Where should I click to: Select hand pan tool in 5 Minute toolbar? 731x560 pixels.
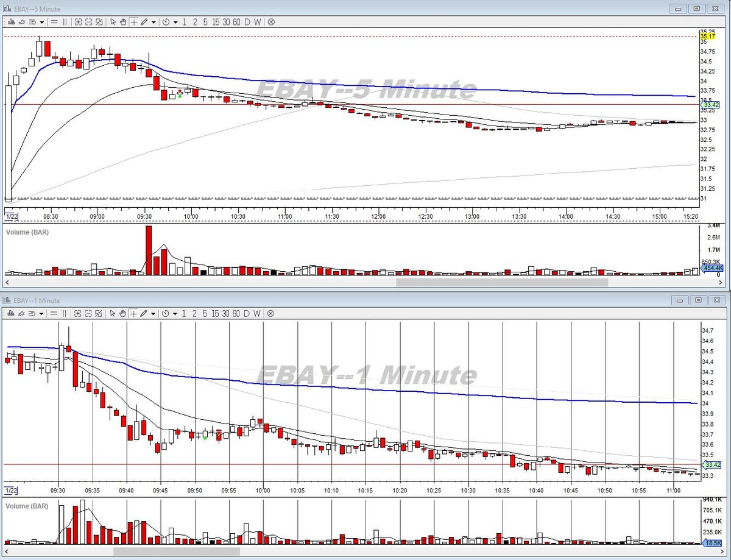(x=123, y=21)
